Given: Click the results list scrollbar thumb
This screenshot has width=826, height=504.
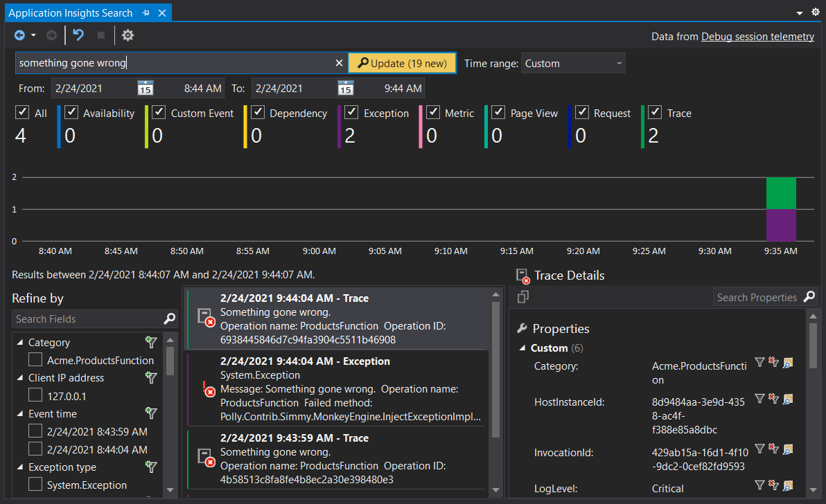Looking at the screenshot, I should (495, 369).
